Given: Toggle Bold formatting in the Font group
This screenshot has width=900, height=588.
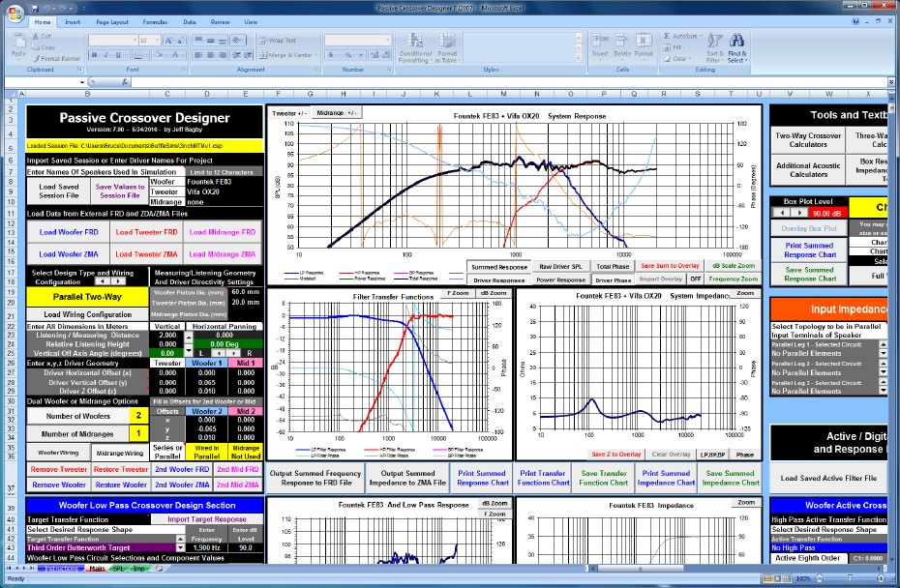Looking at the screenshot, I should pos(94,55).
